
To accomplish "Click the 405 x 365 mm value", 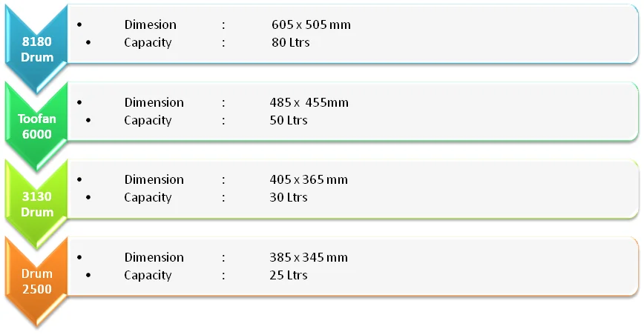I will pos(309,179).
